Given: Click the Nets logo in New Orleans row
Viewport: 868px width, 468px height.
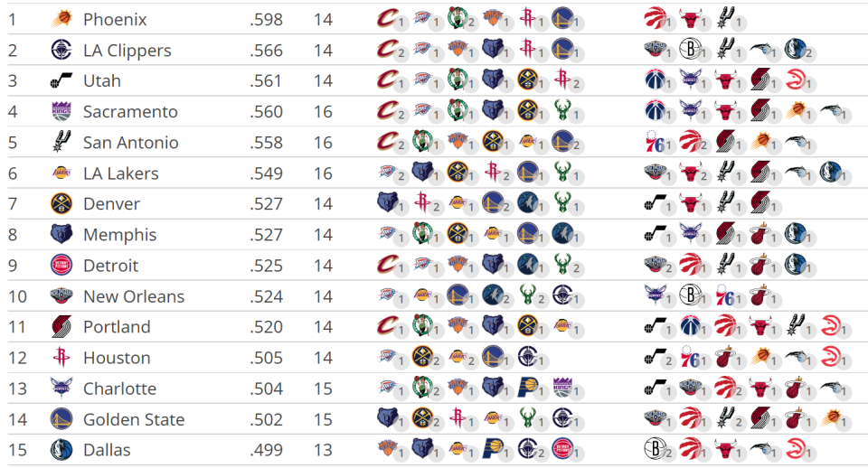Looking at the screenshot, I should pyautogui.click(x=690, y=295).
